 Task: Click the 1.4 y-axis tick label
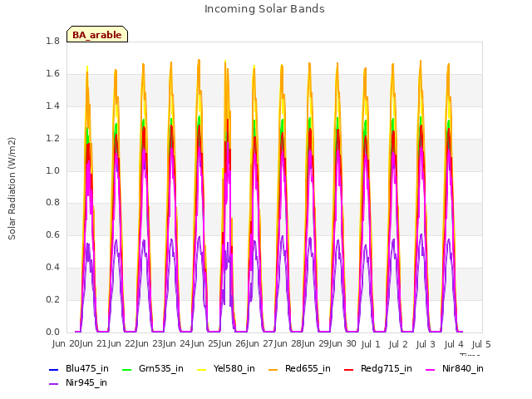pos(52,106)
